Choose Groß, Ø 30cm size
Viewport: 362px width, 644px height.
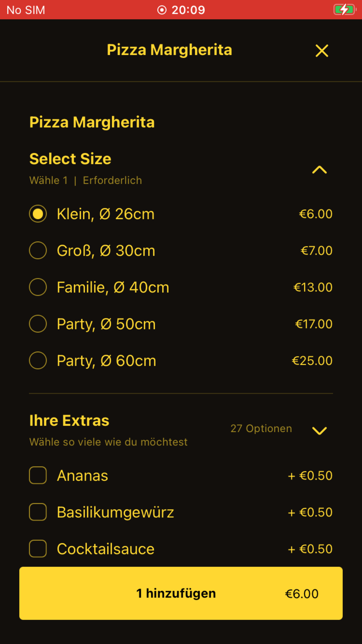coord(38,251)
